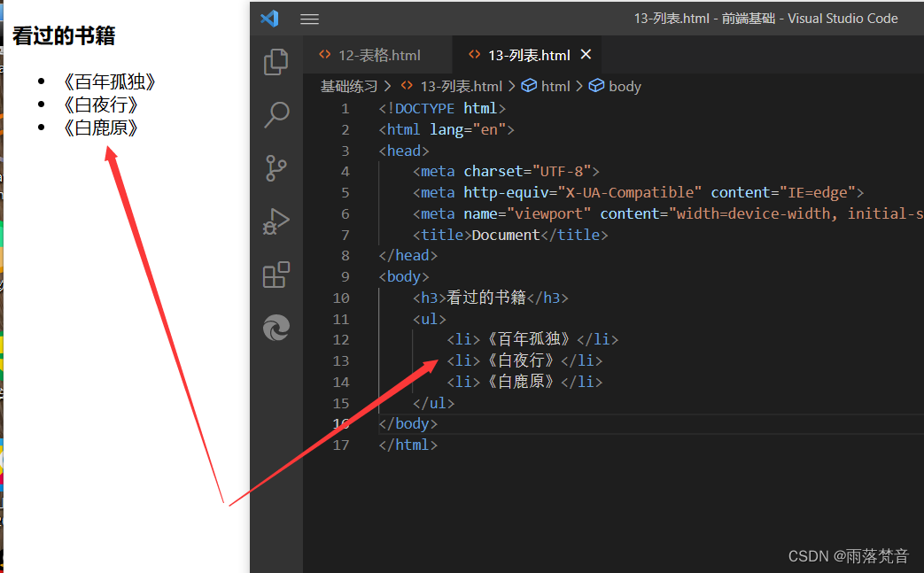924x573 pixels.
Task: Click the 看过的书籍 heading in browser preview
Action: (x=64, y=36)
